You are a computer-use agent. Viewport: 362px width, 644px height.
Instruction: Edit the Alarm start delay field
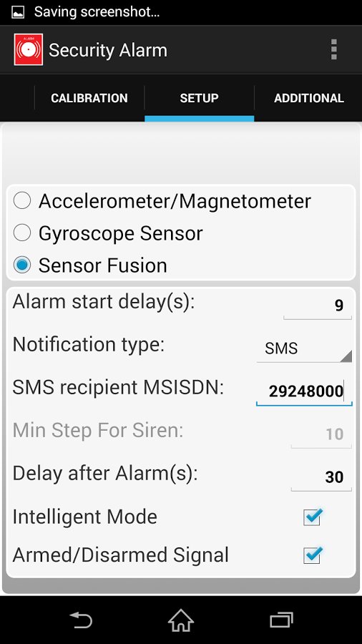(318, 306)
